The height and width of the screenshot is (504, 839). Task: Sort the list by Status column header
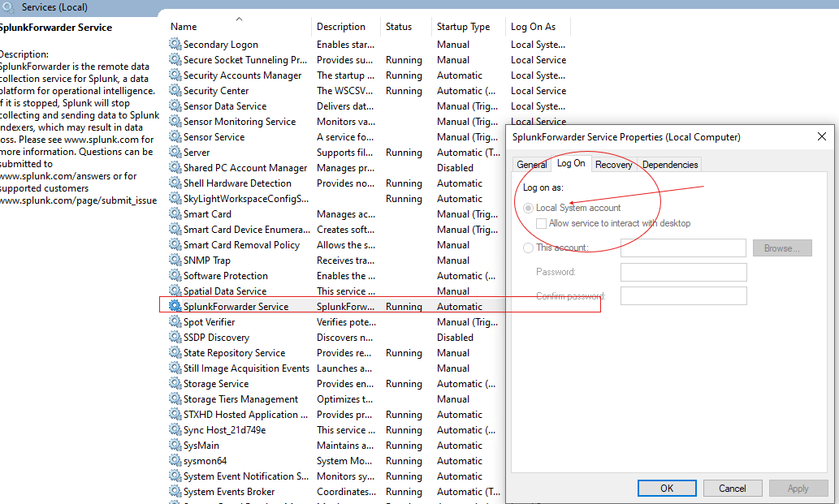pos(399,27)
